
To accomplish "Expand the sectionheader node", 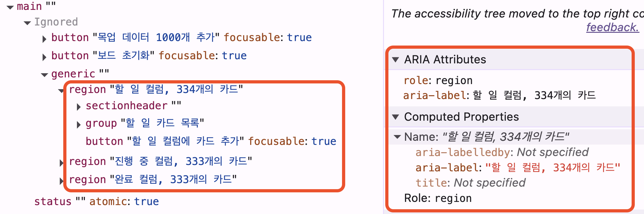I will click(79, 107).
